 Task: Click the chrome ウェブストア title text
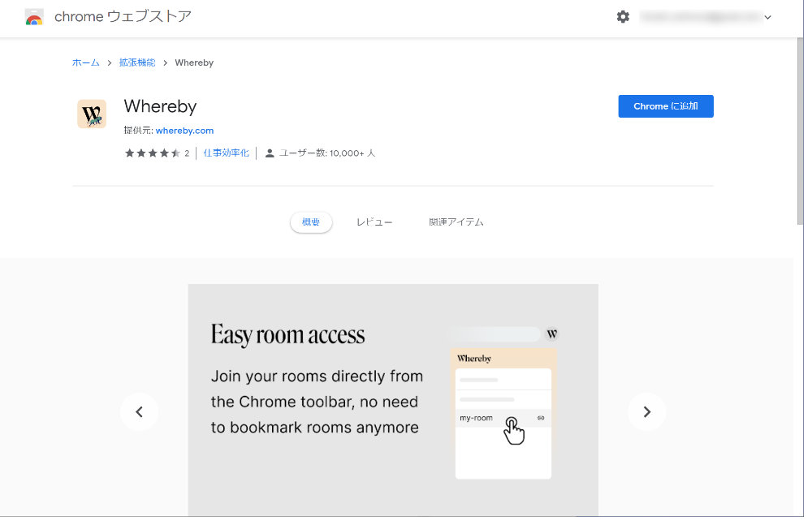(123, 16)
